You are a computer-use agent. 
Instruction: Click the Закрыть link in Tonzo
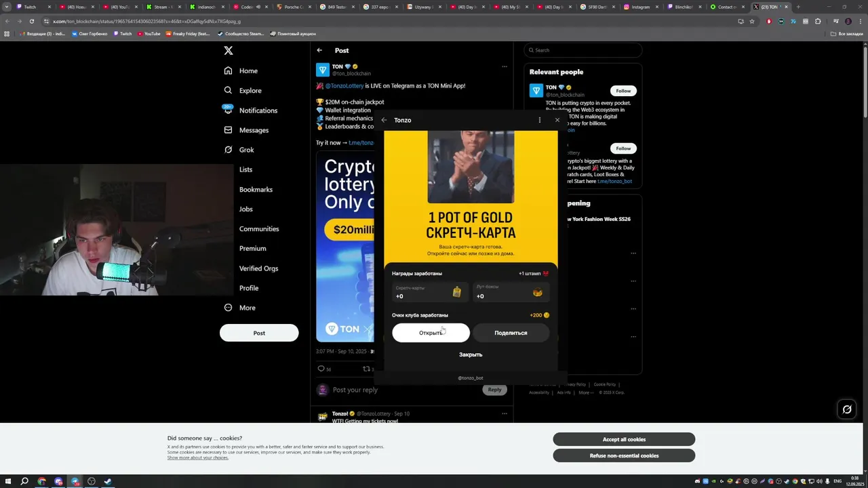click(x=471, y=354)
